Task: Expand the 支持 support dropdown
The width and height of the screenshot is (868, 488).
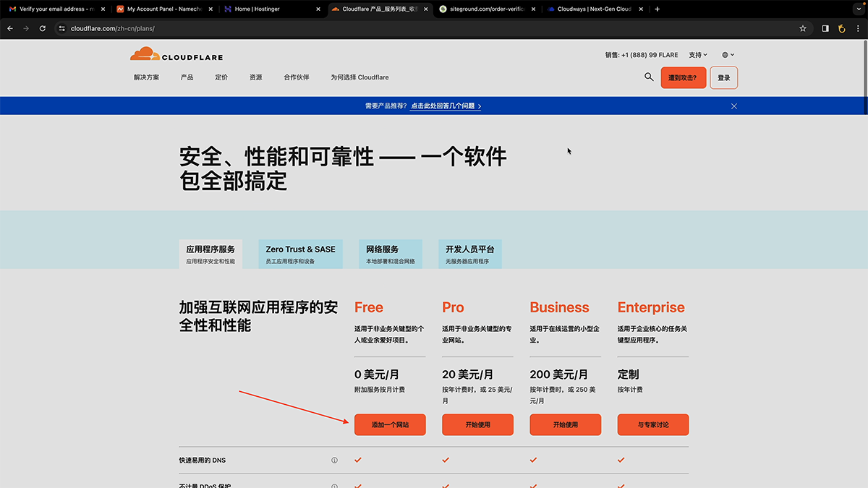Action: 698,55
